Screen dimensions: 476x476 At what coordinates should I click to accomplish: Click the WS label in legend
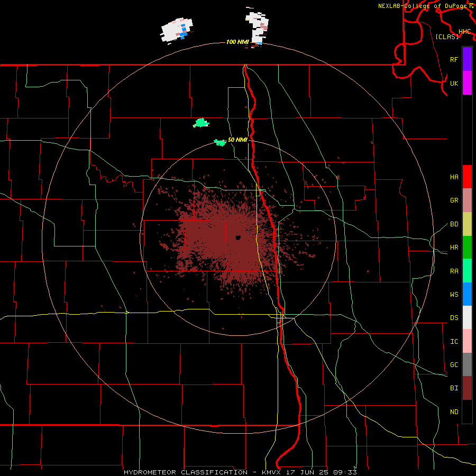(454, 294)
